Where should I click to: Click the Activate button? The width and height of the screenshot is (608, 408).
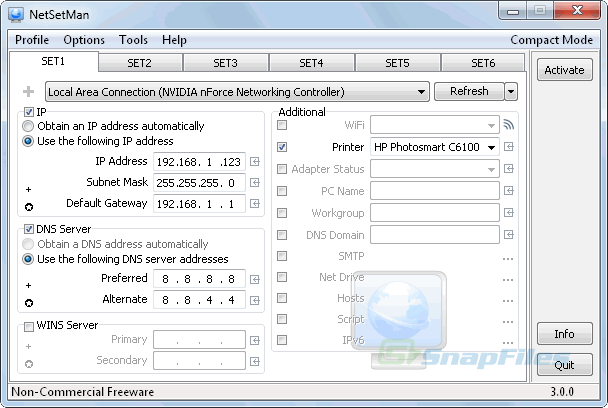565,70
